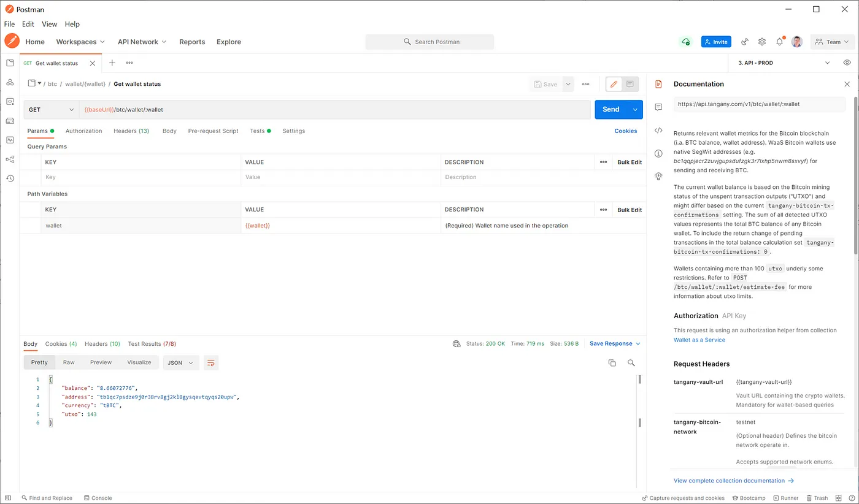Open the notifications bell

pos(780,42)
